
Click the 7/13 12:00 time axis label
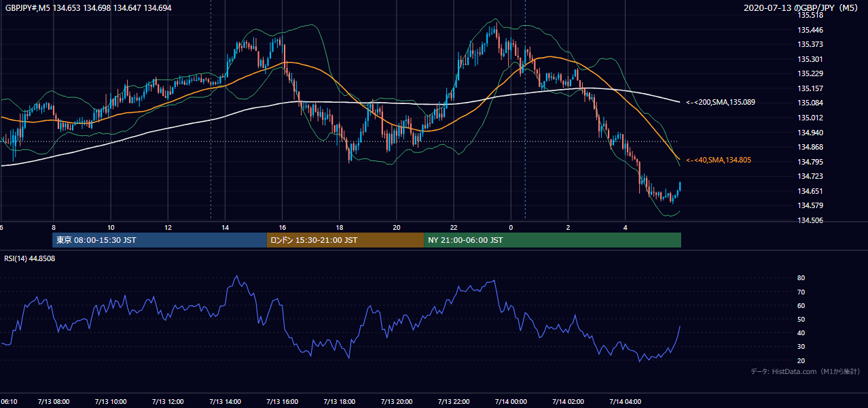[x=168, y=402]
